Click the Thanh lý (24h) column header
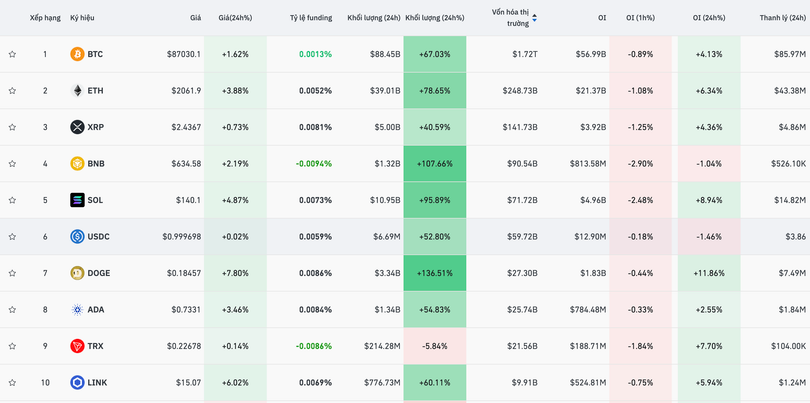The image size is (810, 403). 782,18
